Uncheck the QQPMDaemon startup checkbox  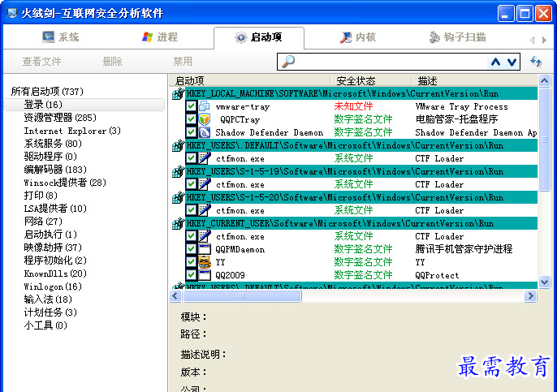tap(191, 249)
